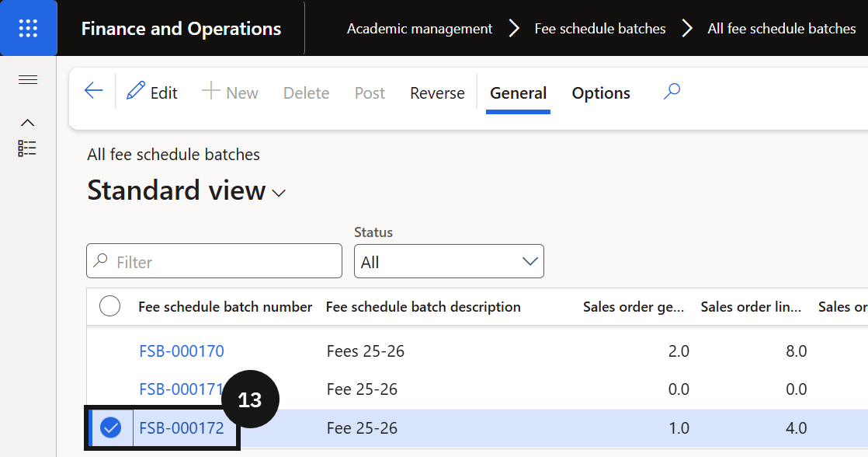Open batch FSB-000172 link

pos(182,428)
